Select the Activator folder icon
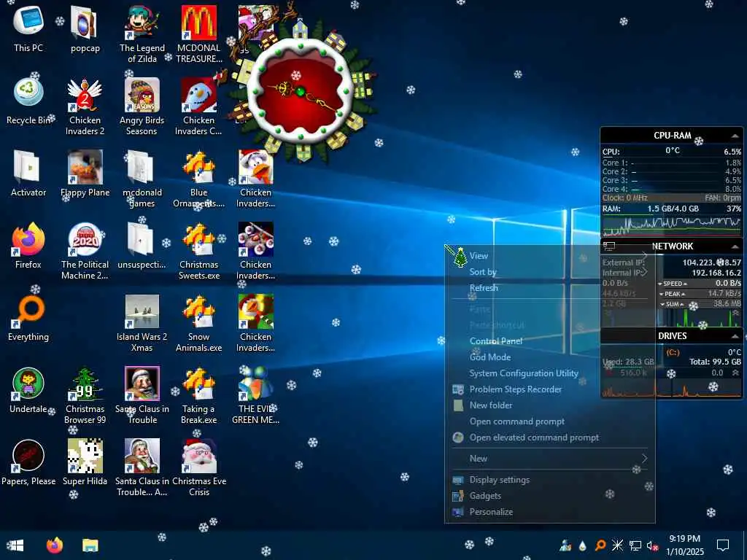This screenshot has width=747, height=560. pos(28,174)
